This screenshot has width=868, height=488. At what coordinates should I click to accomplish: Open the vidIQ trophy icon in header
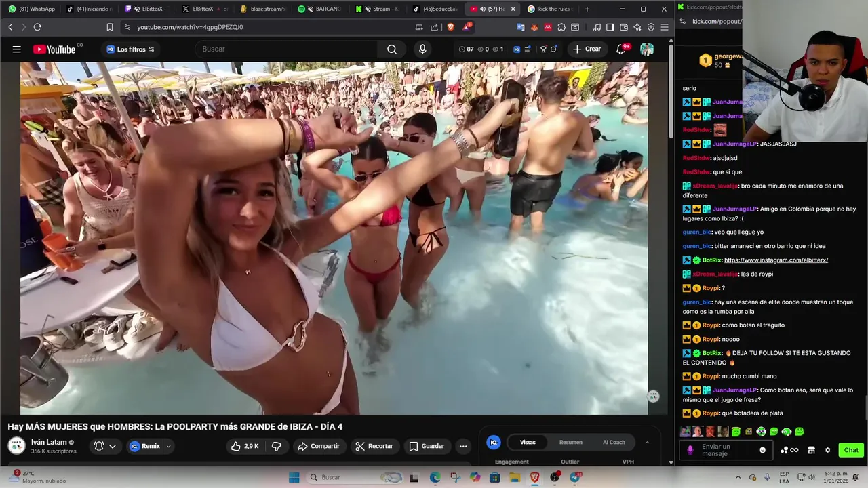(x=543, y=49)
